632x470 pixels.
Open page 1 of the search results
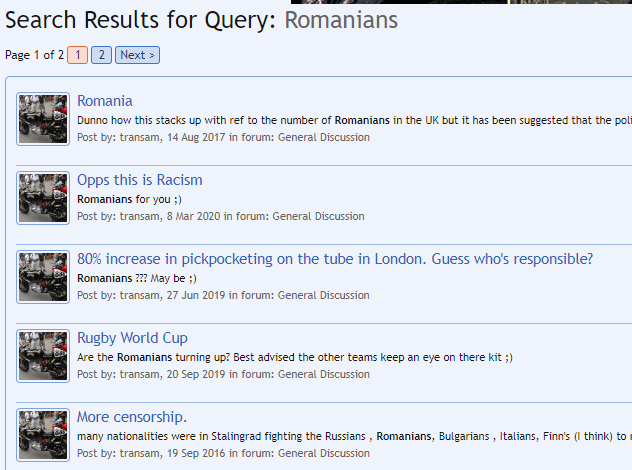pos(78,55)
